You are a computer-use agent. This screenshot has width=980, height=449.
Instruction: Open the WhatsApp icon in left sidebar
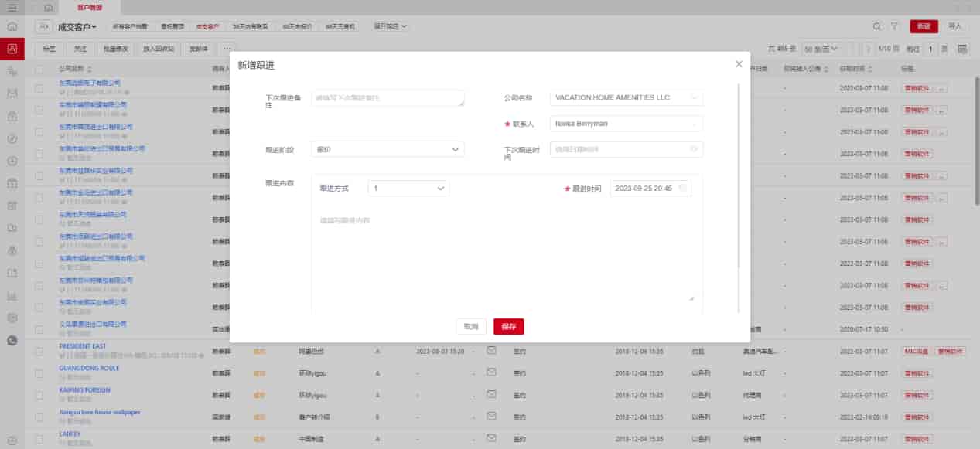(x=12, y=340)
